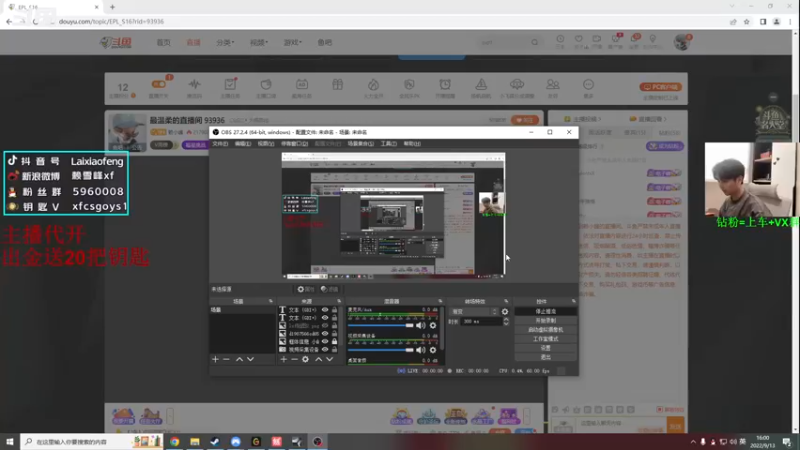Click 启动虚拟摄像机 button in OBS
The image size is (800, 450).
pos(545,330)
